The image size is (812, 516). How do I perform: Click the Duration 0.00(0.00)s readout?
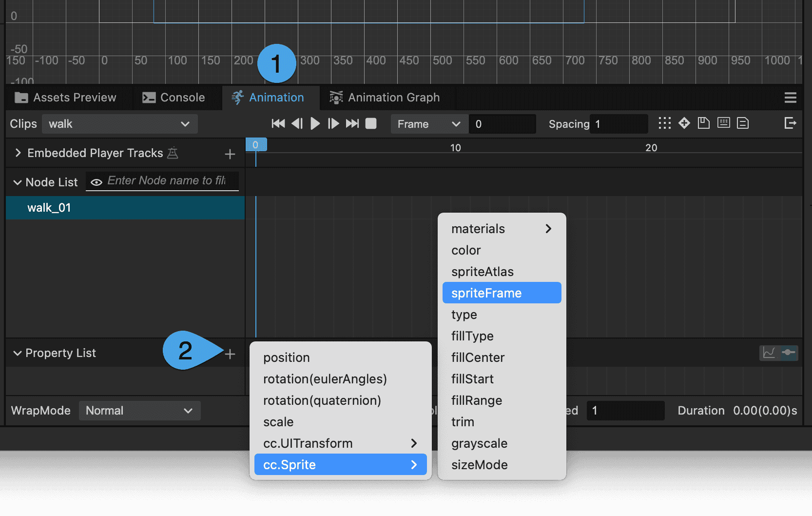coord(737,411)
